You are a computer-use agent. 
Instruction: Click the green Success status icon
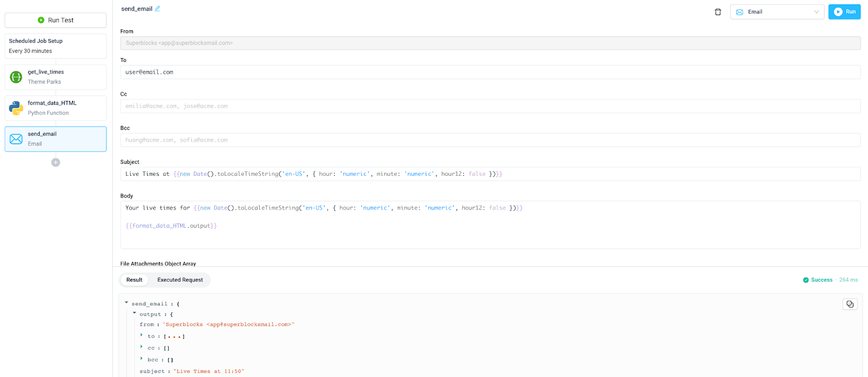point(806,280)
